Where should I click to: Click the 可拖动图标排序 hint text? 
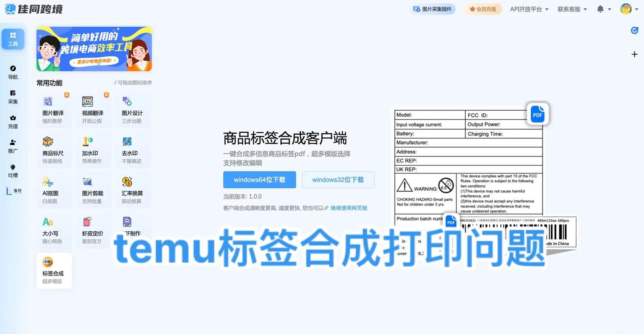click(x=132, y=83)
